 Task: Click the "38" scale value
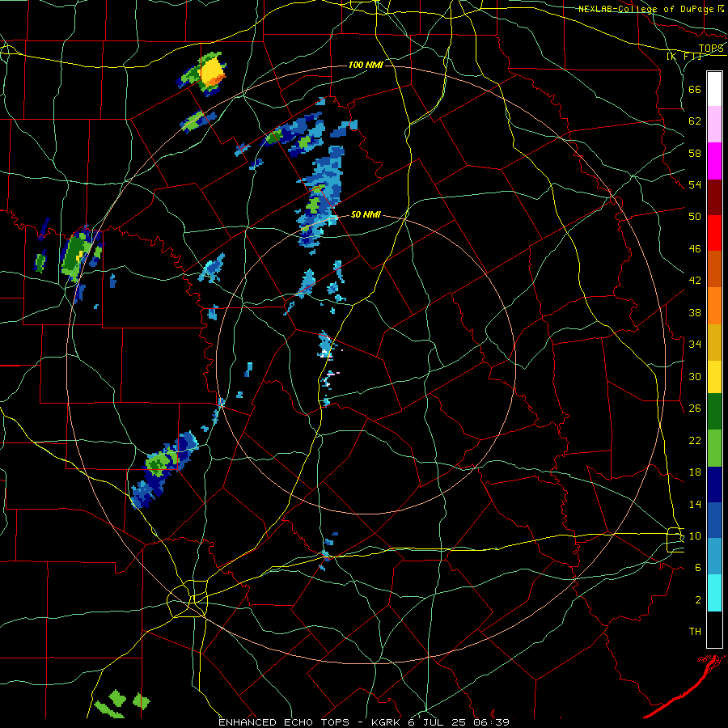point(695,312)
